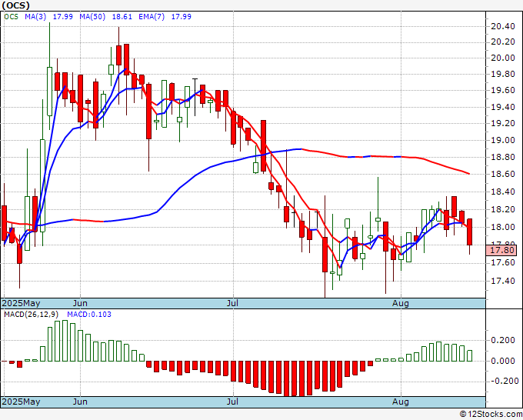The image size is (523, 420).
Task: Click the 2025May label on MACD panel axis
Action: click(21, 402)
